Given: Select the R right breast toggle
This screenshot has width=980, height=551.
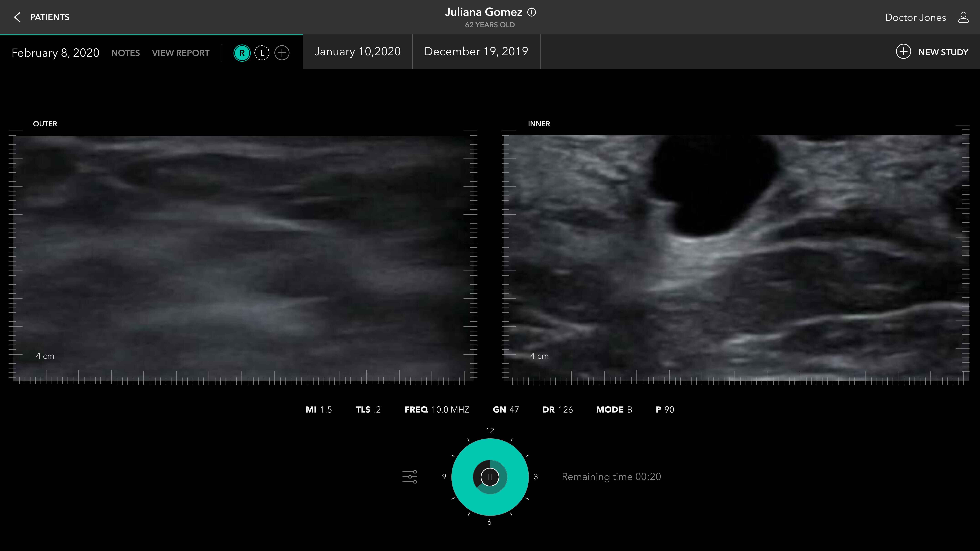Looking at the screenshot, I should pos(242,53).
